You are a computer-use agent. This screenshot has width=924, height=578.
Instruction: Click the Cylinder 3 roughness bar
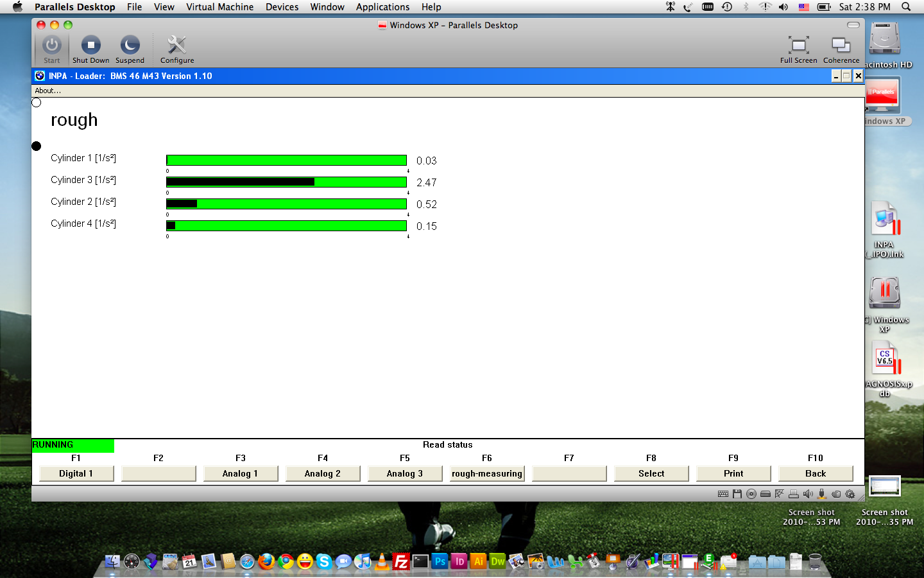(x=286, y=182)
